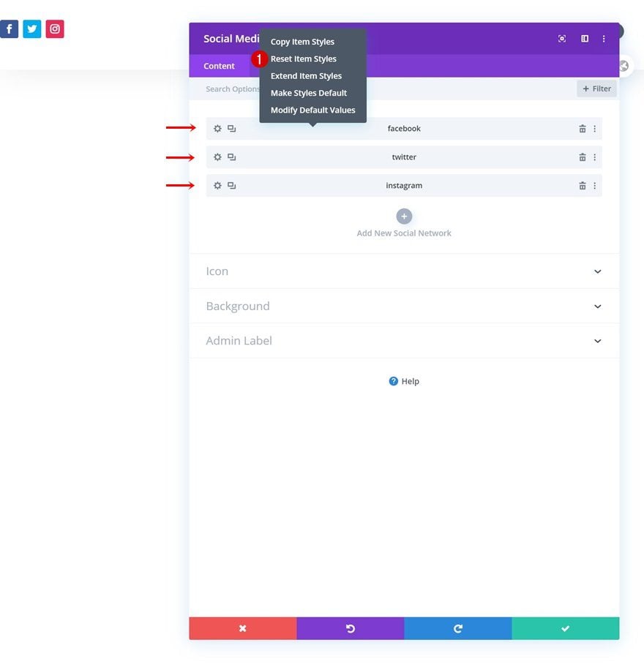Open the Help link
Screen dimensions: 644x667
pos(404,381)
